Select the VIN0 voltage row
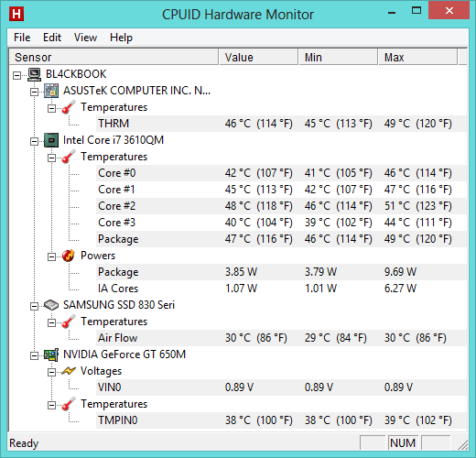 tap(281, 387)
